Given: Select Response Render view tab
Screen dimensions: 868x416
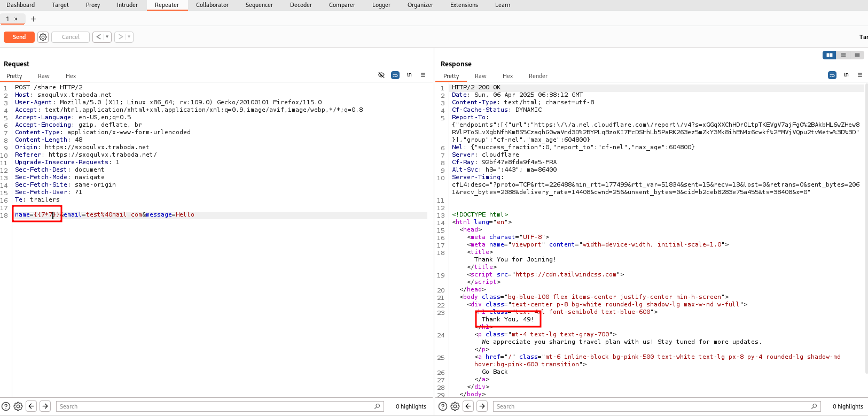Looking at the screenshot, I should pyautogui.click(x=538, y=76).
